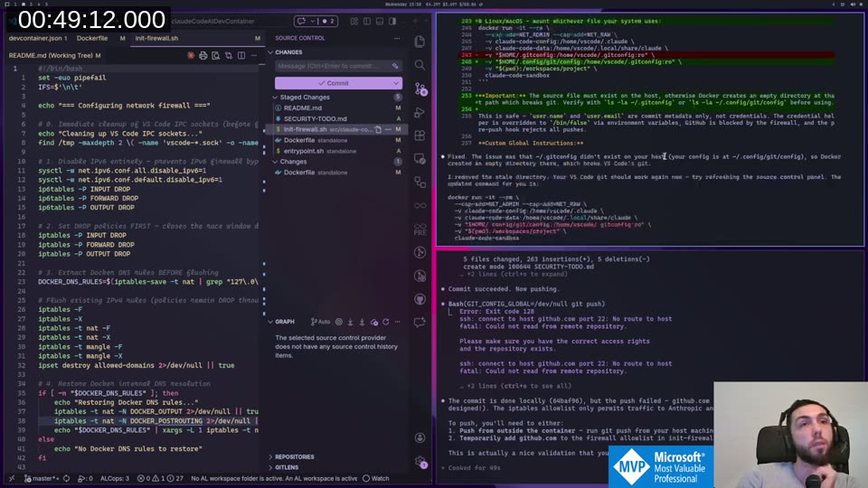868x488 pixels.
Task: Open Accounts icon in activity bar
Action: coord(420,437)
